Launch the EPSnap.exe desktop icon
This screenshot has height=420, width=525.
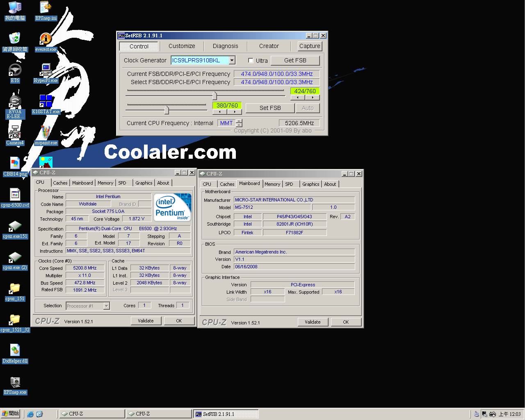[x=15, y=385]
